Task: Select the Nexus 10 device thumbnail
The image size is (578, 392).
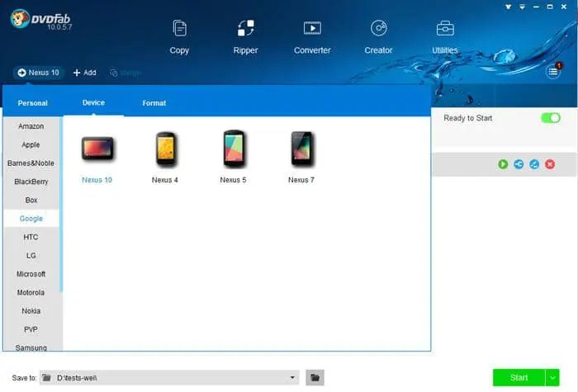Action: [97, 149]
